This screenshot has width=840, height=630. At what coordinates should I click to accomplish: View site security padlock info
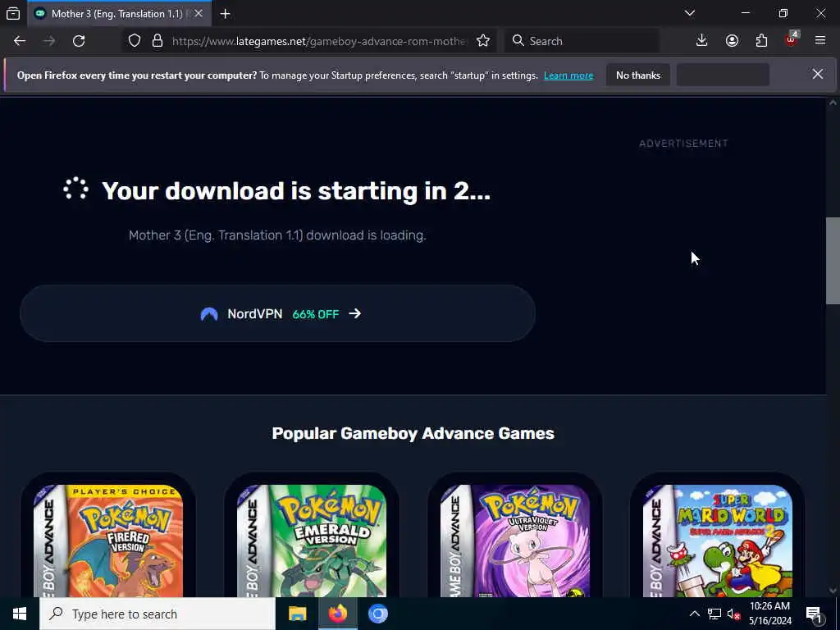tap(157, 41)
